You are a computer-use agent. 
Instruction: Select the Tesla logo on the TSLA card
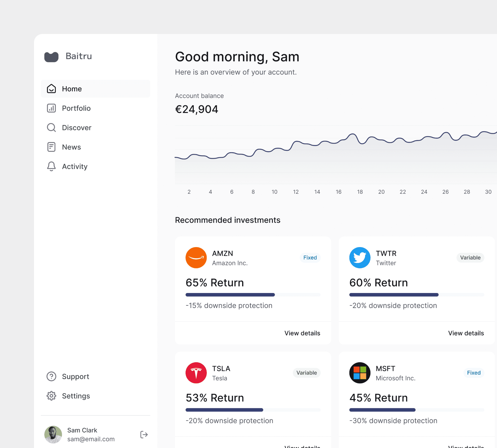pyautogui.click(x=196, y=373)
